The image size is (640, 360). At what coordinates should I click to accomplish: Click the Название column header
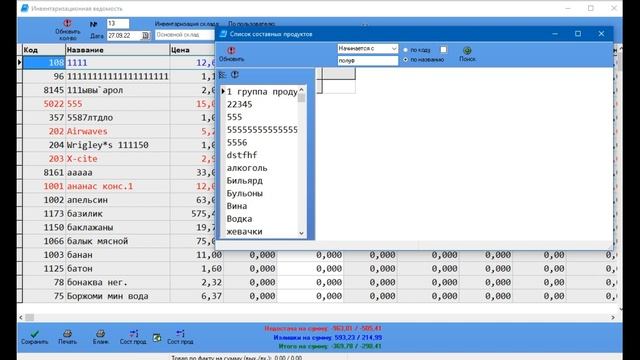(118, 50)
